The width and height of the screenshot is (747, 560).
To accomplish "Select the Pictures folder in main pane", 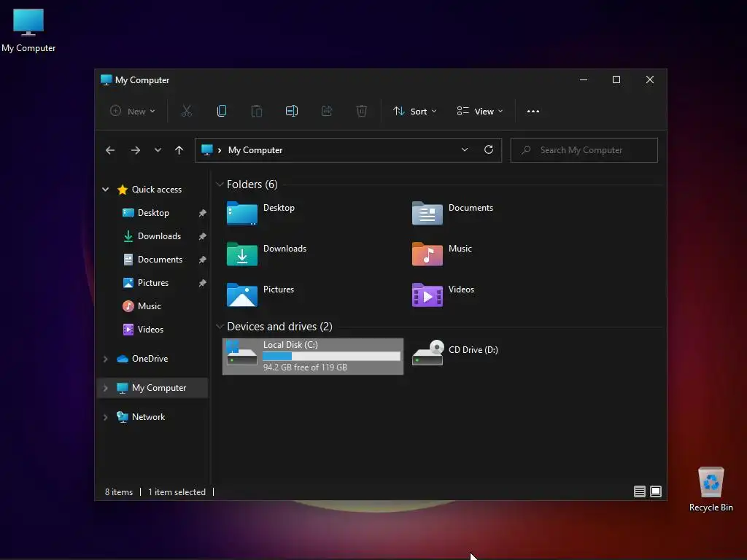I will 260,295.
